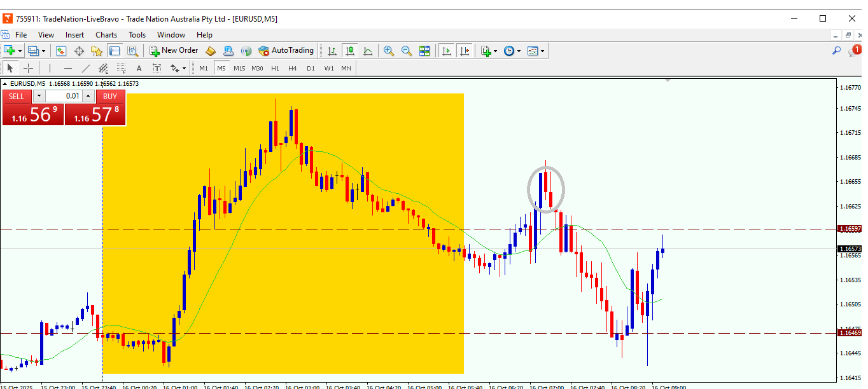Tile windows with the grid icon
868x389 pixels.
[x=424, y=51]
